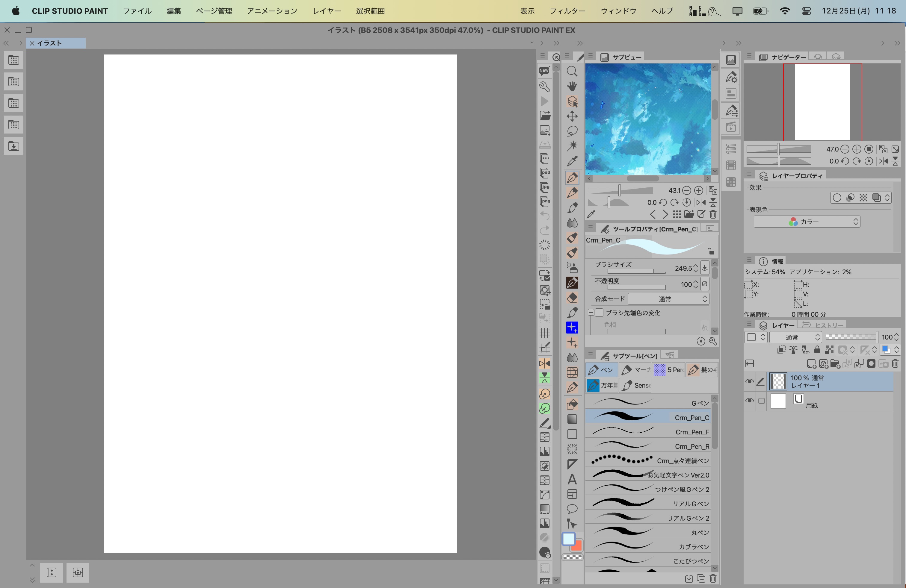
Task: Toggle Flip horizontal in Navigator
Action: pyautogui.click(x=883, y=161)
